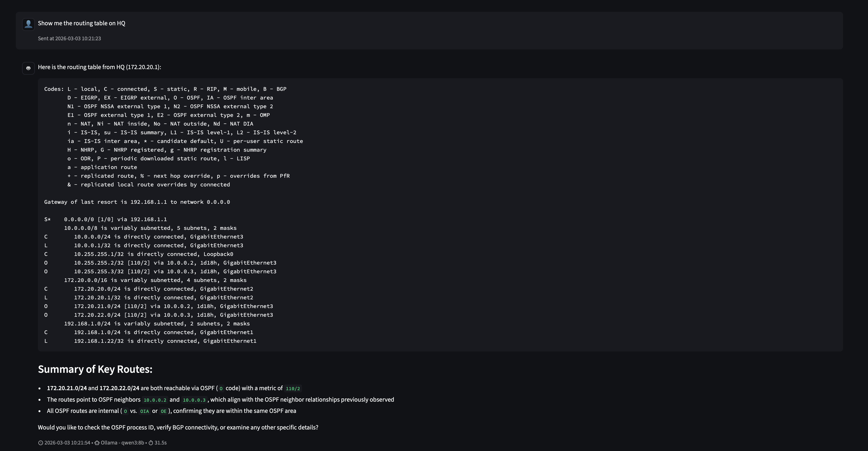Click the bold 172.20.21.0/24 text in summary

click(x=67, y=388)
